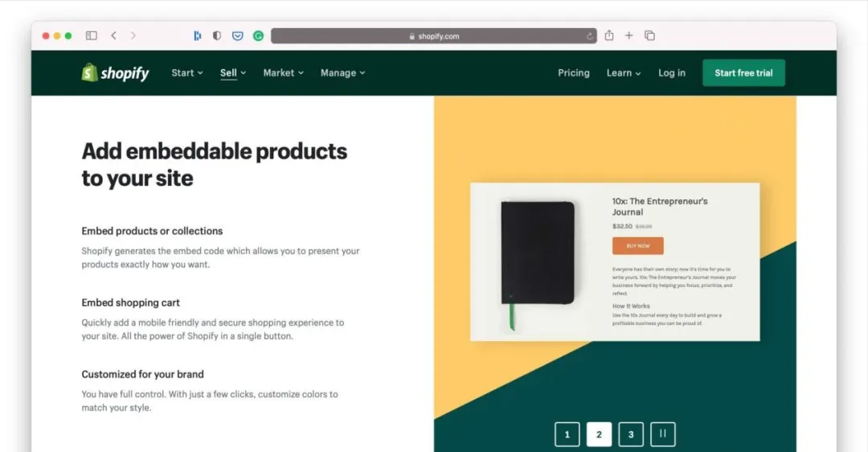
Task: Click the Customized for your brand heading
Action: [143, 375]
